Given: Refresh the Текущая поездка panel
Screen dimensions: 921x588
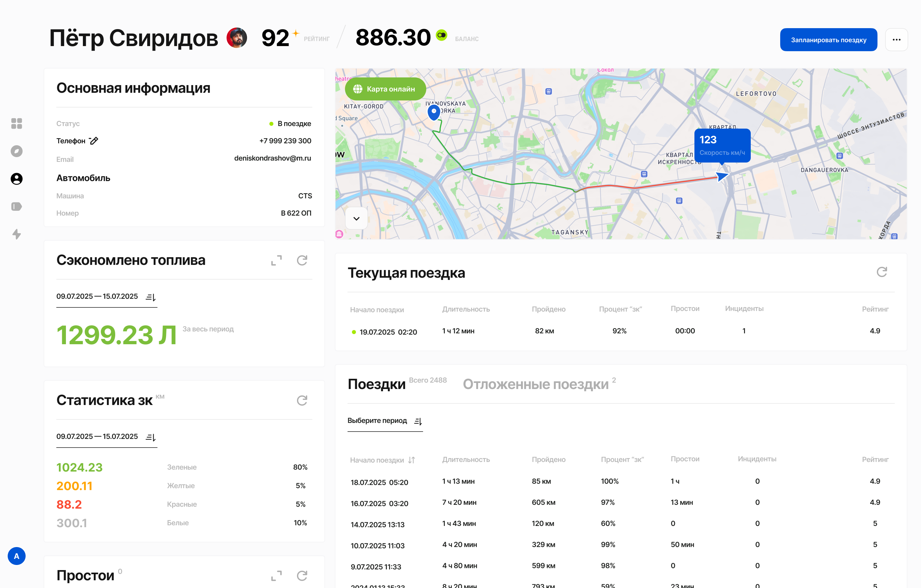Looking at the screenshot, I should [x=882, y=272].
